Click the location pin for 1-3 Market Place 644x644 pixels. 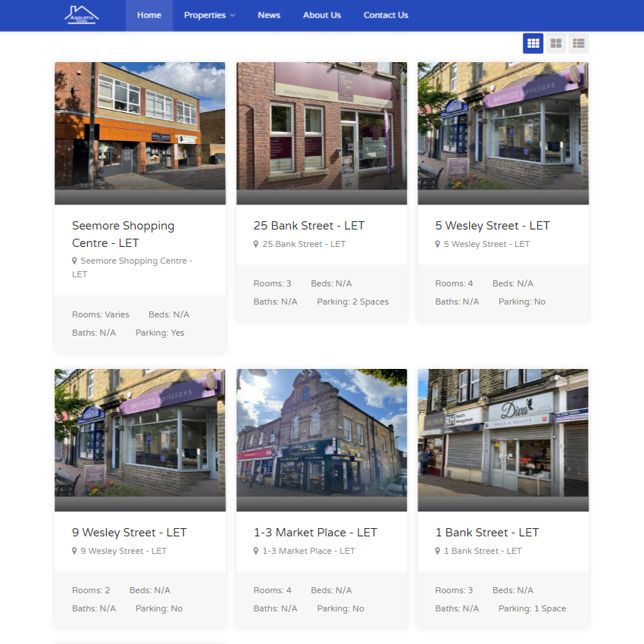[256, 551]
